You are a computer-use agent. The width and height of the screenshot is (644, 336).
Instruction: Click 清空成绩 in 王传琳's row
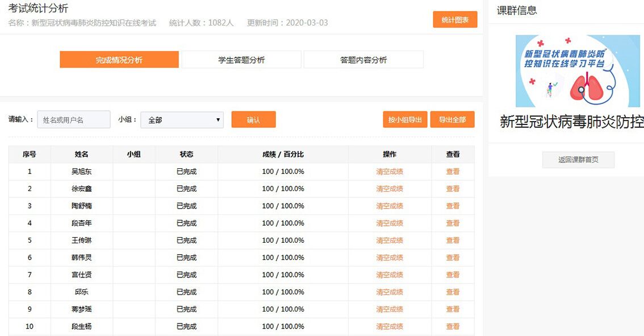click(x=390, y=240)
